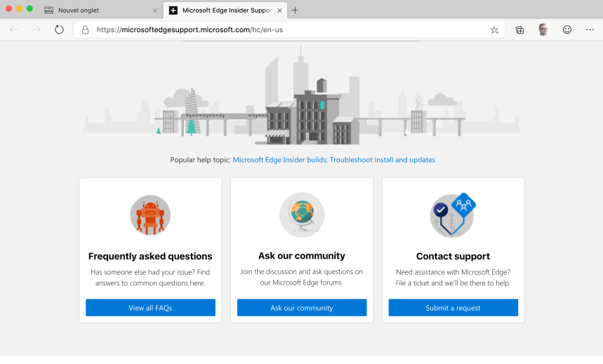Add page to favorites with star icon
The height and width of the screenshot is (364, 603).
click(494, 30)
